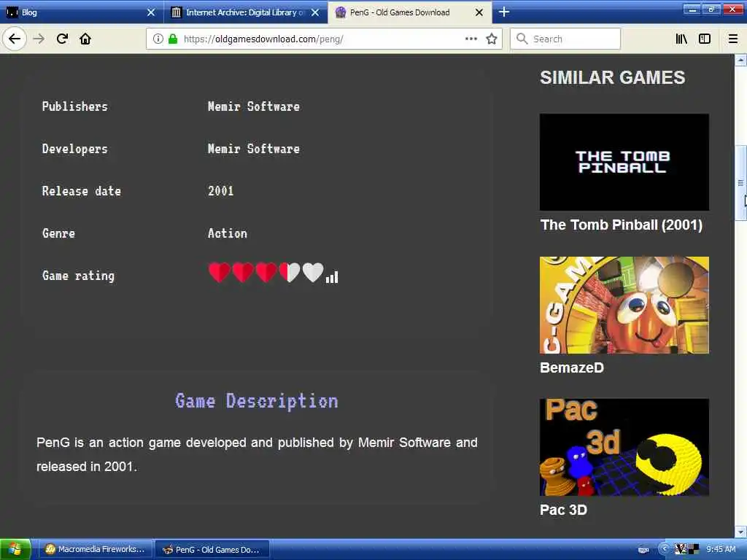This screenshot has width=747, height=560.
Task: Reload the current page
Action: [63, 39]
